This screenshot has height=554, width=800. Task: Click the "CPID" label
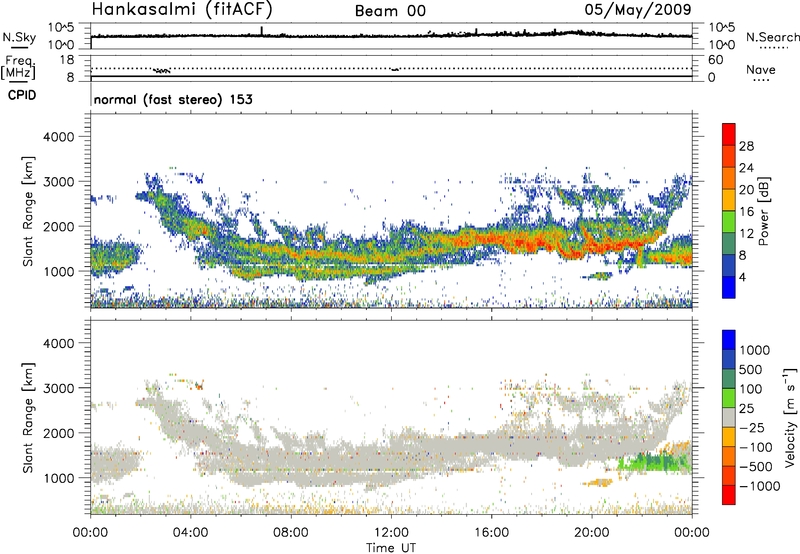pyautogui.click(x=22, y=95)
